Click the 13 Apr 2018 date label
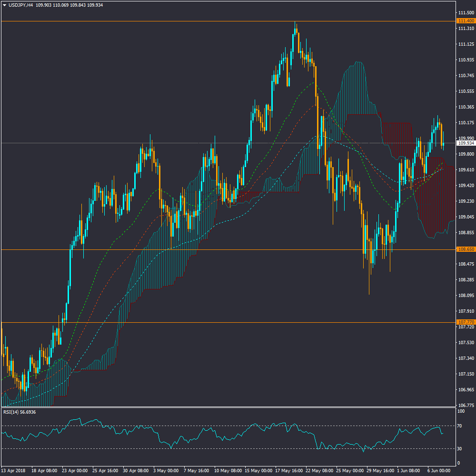This screenshot has width=476, height=476. [13, 470]
